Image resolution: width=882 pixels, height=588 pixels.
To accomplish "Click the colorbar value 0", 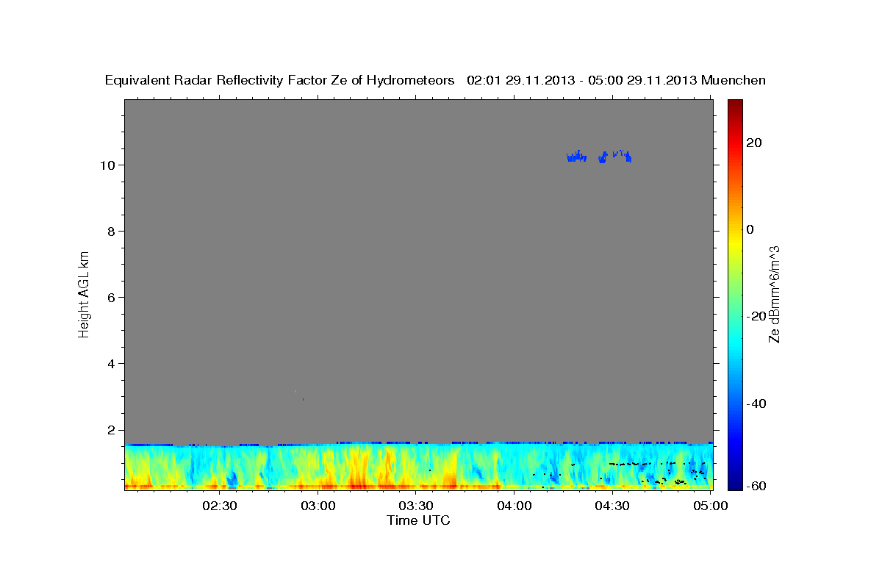I will tap(750, 229).
